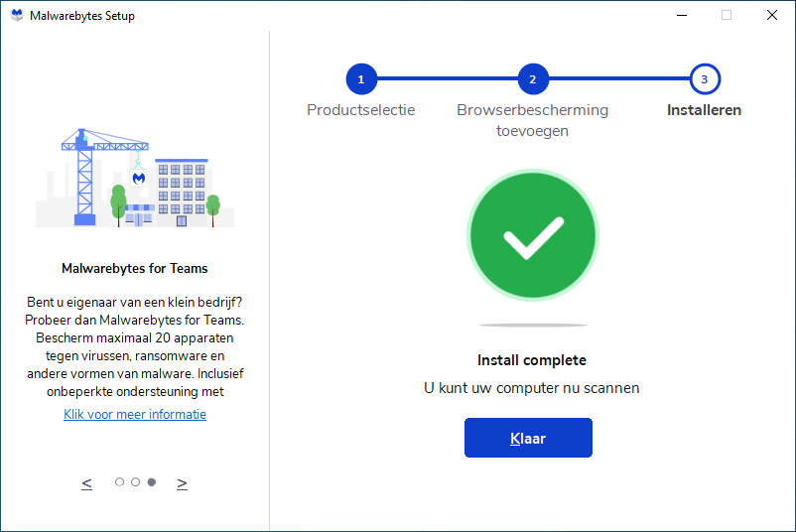Click the 'Productselectie' step label
Viewport: 796px width, 532px height.
coord(361,110)
